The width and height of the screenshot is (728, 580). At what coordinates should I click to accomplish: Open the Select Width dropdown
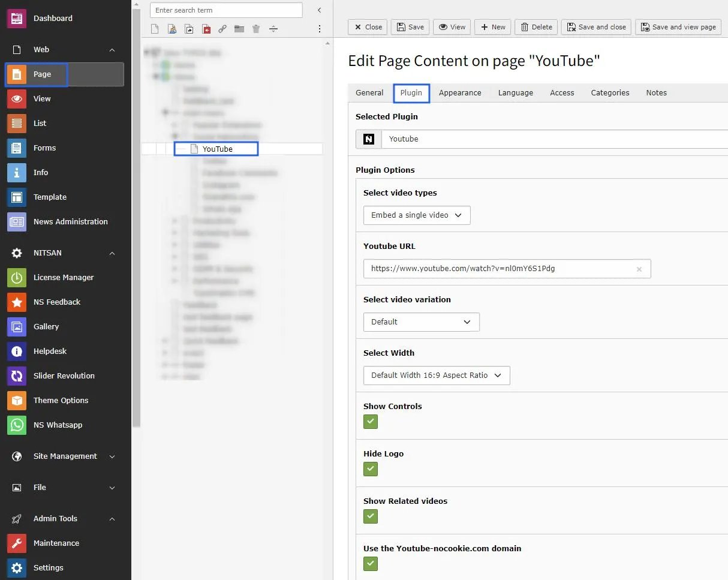click(437, 375)
